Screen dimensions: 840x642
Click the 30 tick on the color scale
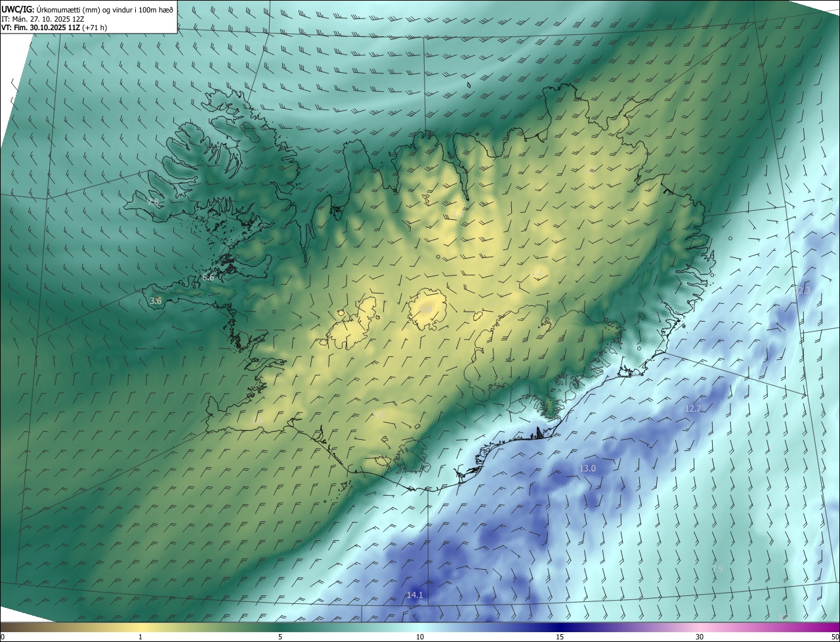(700, 637)
